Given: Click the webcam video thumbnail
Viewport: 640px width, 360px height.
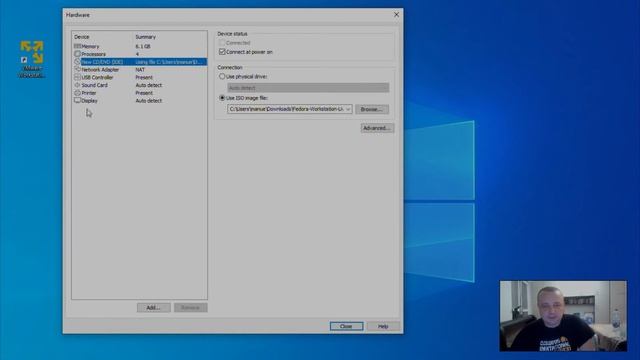Looking at the screenshot, I should pos(563,316).
